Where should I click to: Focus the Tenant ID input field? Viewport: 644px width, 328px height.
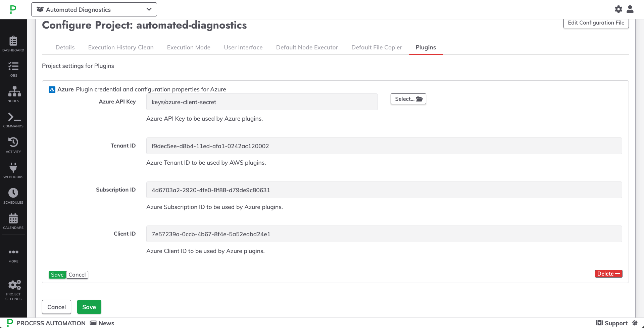(384, 146)
